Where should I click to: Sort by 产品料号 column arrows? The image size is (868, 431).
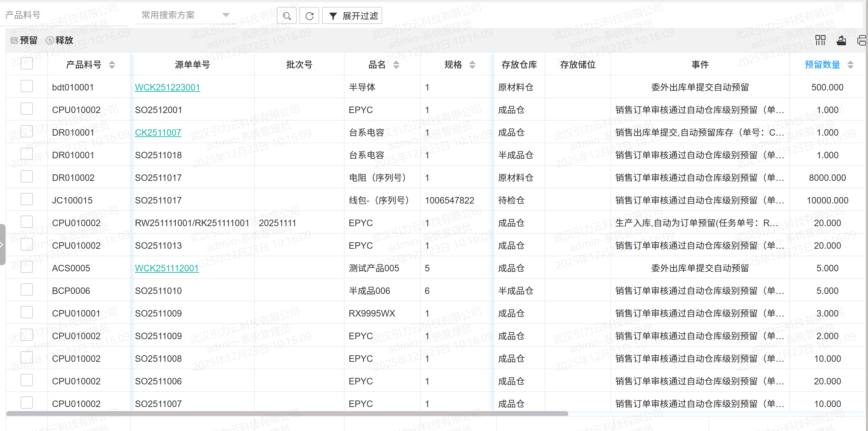point(112,64)
